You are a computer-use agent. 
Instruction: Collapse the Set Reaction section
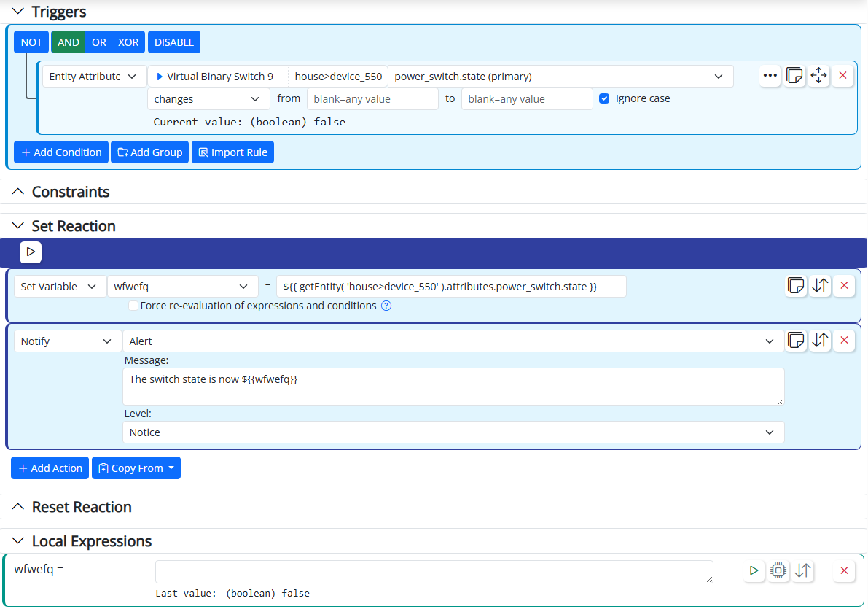pyautogui.click(x=17, y=226)
